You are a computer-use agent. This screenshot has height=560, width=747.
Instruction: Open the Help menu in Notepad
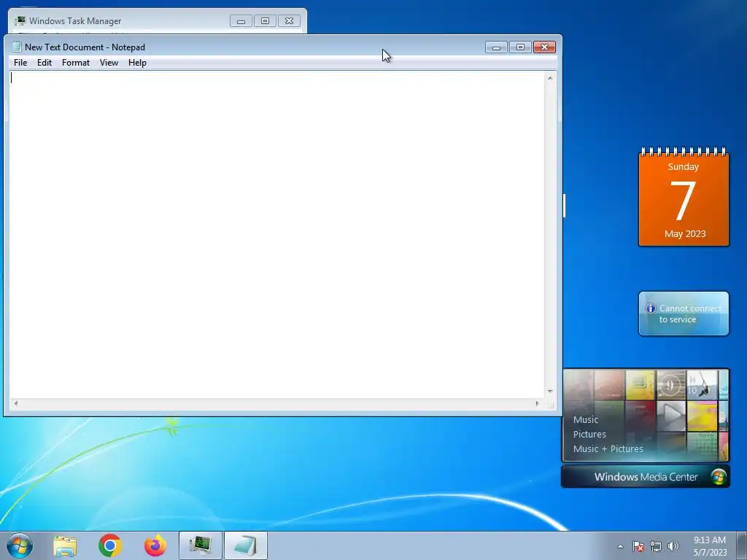(x=137, y=63)
